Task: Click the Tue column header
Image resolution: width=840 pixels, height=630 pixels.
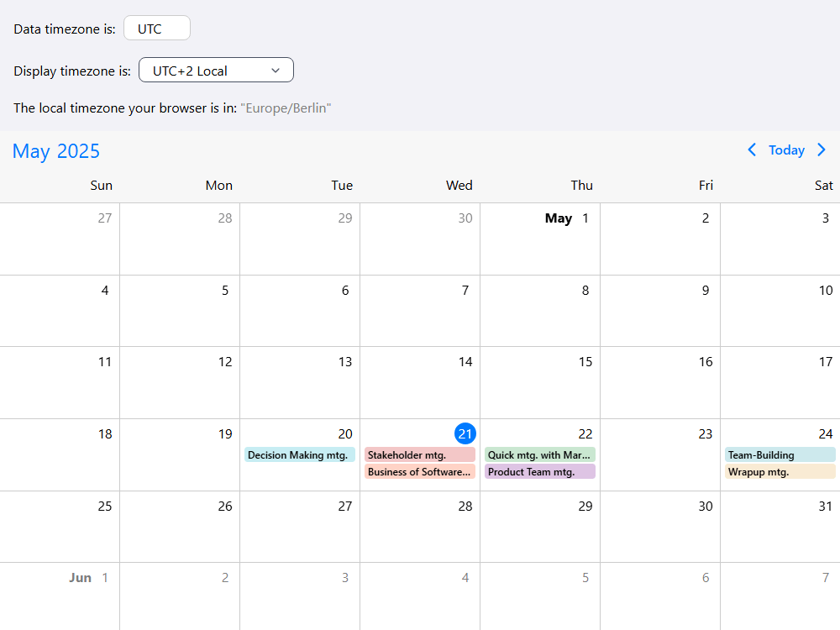Action: (342, 186)
